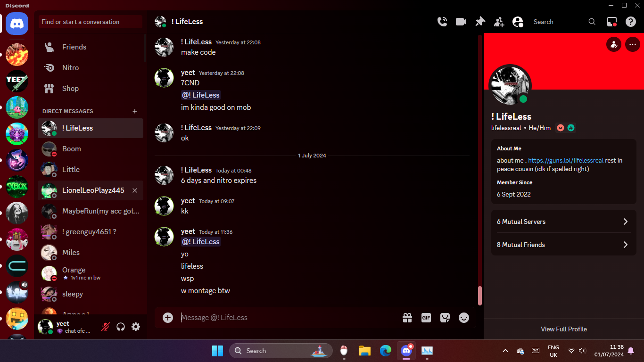The width and height of the screenshot is (644, 362).
Task: Open the YEET server in the sidebar
Action: (17, 81)
